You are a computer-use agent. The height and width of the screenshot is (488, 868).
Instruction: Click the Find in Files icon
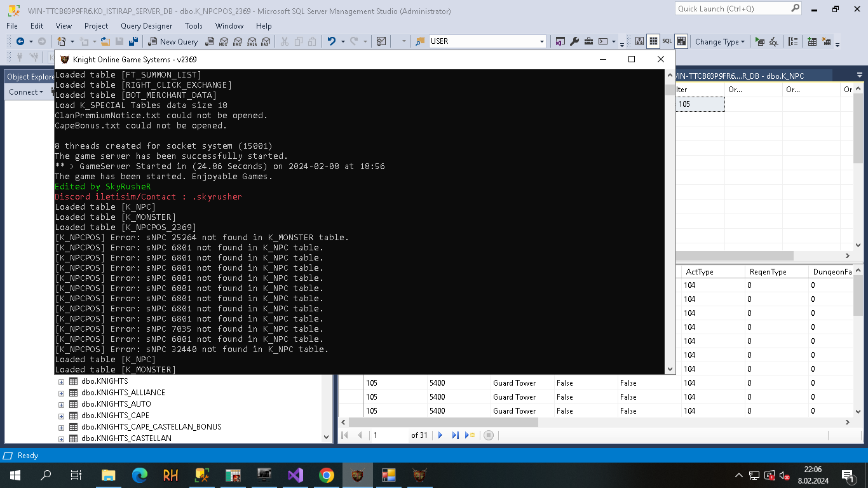coord(419,41)
